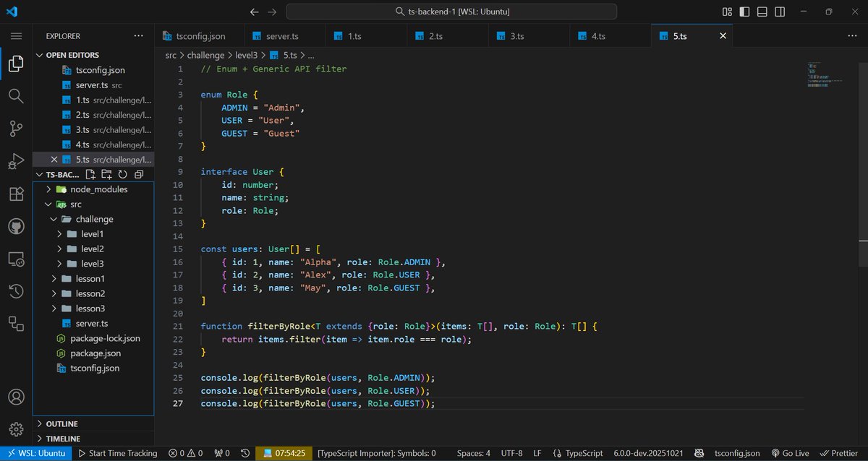Toggle the bottom panel visibility

tap(761, 12)
